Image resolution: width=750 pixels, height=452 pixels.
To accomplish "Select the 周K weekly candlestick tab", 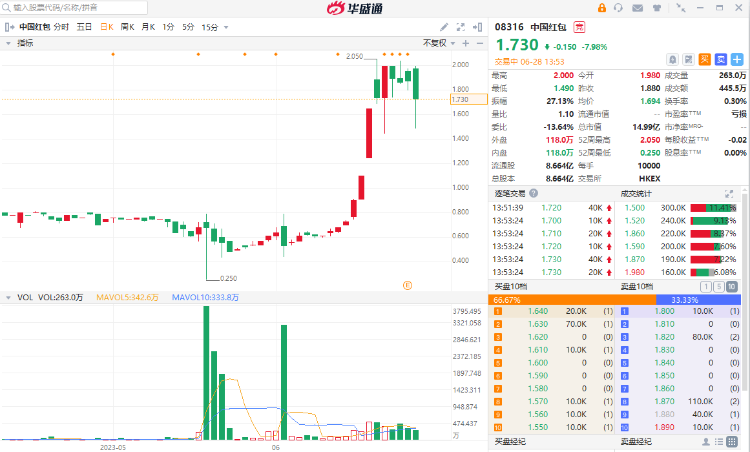I will pyautogui.click(x=127, y=27).
